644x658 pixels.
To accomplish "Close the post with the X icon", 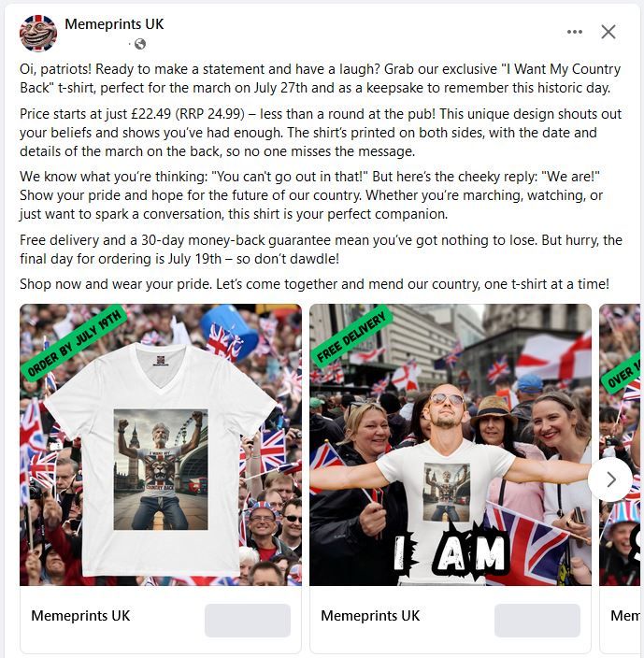I will 608,32.
